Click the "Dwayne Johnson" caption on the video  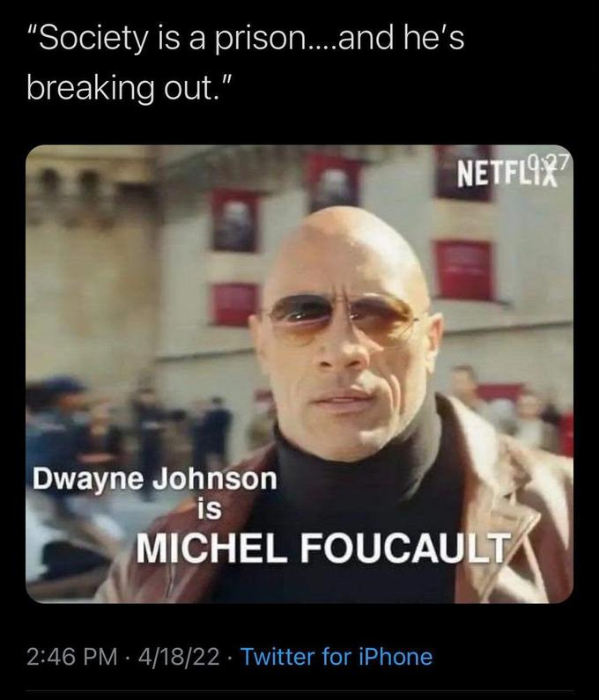click(x=154, y=480)
